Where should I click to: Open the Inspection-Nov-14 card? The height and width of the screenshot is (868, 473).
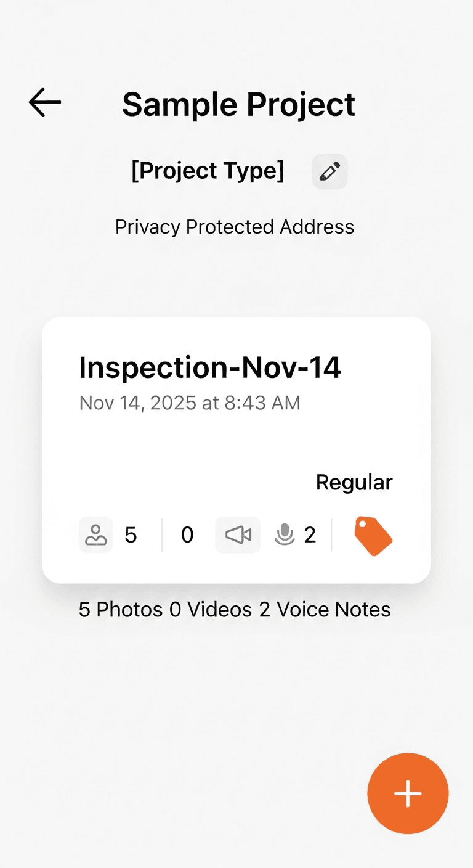236,449
